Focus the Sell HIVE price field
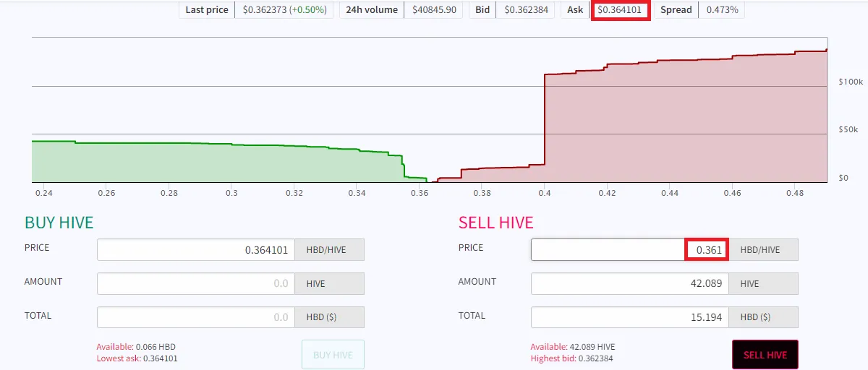This screenshot has width=868, height=370. pos(630,250)
